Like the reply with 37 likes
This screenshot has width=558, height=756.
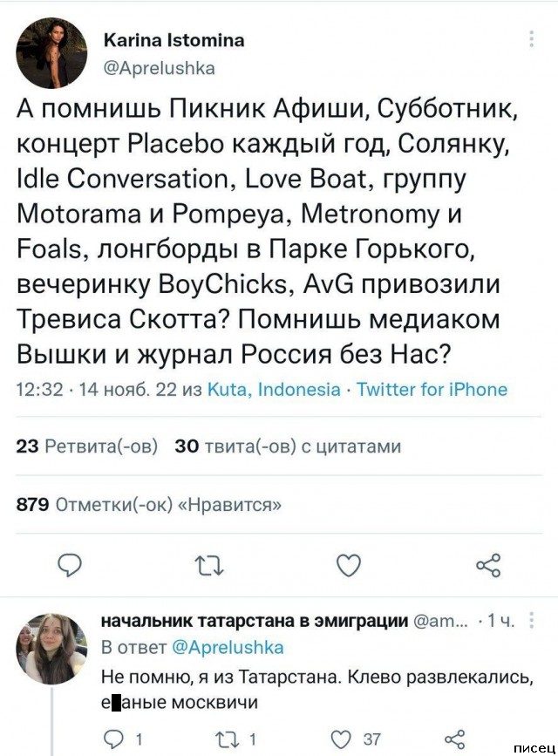tap(348, 739)
